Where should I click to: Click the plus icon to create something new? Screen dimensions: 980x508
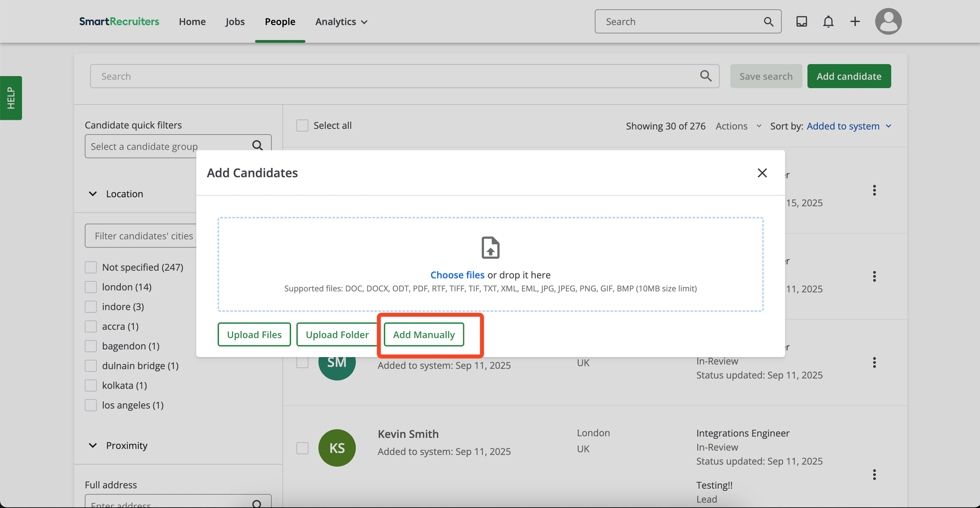tap(854, 21)
